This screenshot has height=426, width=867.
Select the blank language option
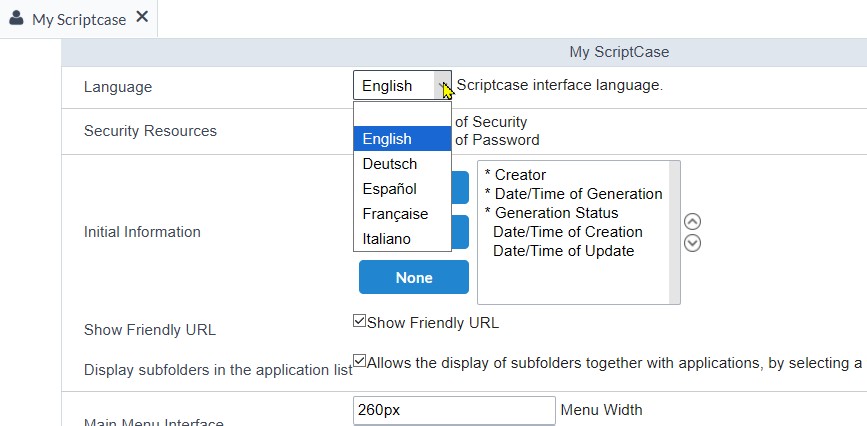[x=402, y=114]
